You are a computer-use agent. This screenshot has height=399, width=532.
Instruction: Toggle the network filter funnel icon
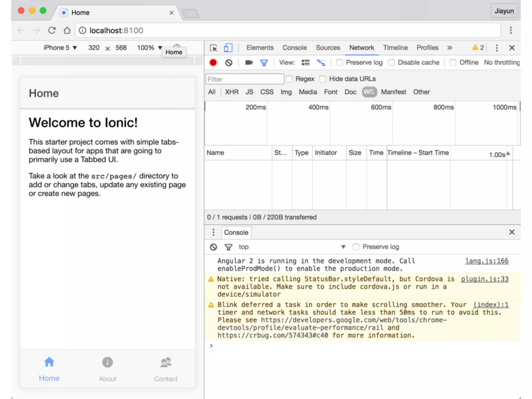pos(264,63)
